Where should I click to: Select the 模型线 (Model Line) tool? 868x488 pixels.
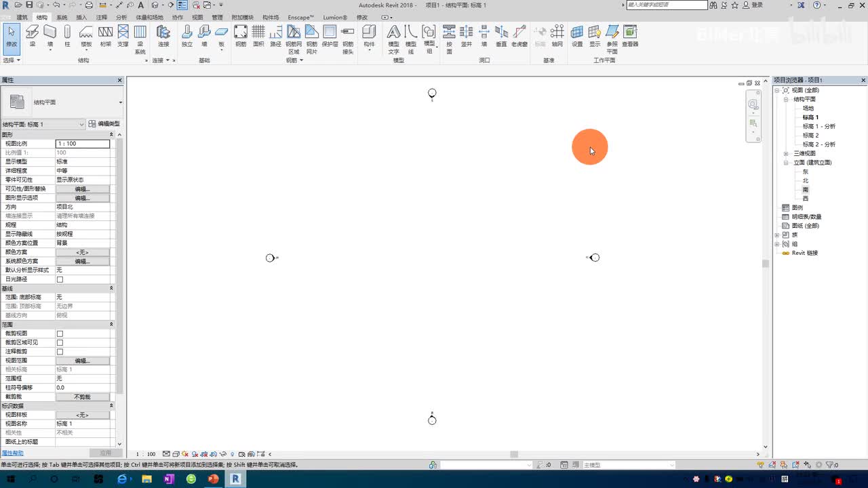411,39
